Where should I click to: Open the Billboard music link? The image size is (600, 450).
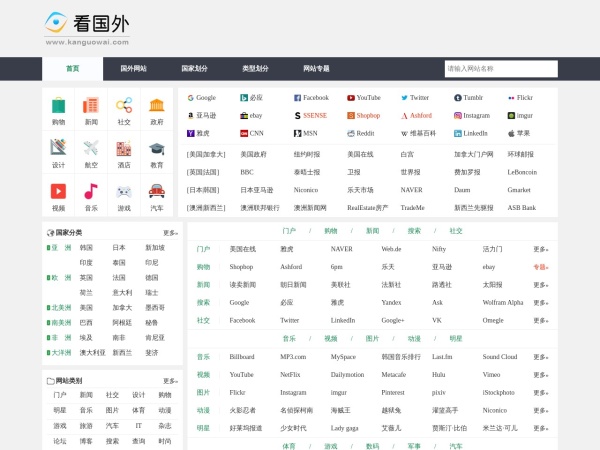[x=242, y=357]
